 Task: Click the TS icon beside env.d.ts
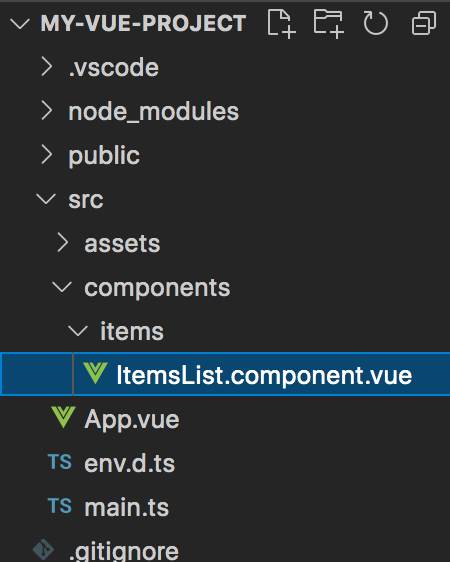click(60, 462)
